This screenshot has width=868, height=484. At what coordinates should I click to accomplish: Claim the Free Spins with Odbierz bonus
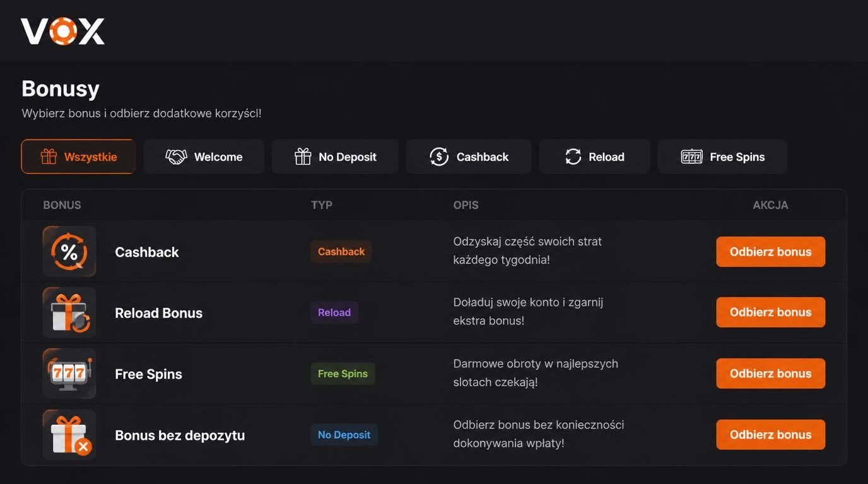pos(771,373)
